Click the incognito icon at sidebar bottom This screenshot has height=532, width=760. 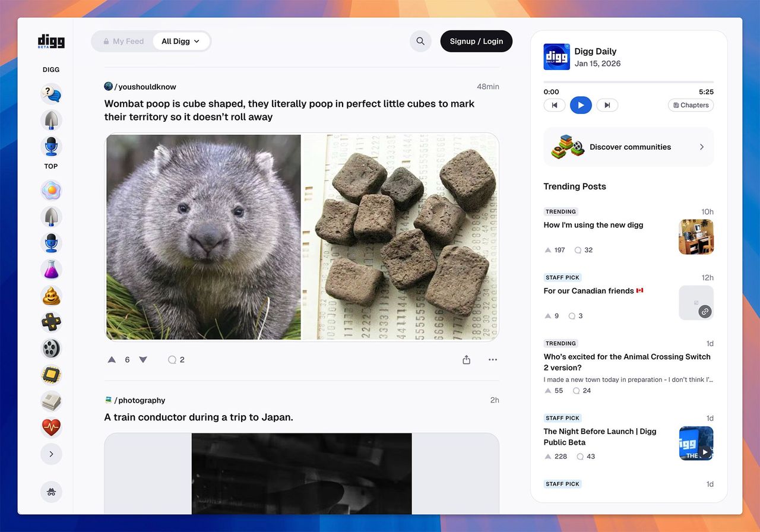pyautogui.click(x=52, y=492)
